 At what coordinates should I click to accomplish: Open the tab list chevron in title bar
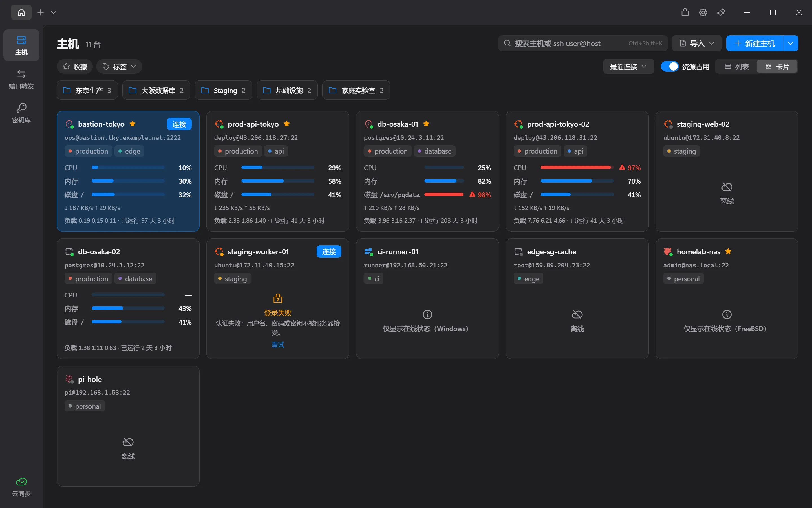[53, 12]
